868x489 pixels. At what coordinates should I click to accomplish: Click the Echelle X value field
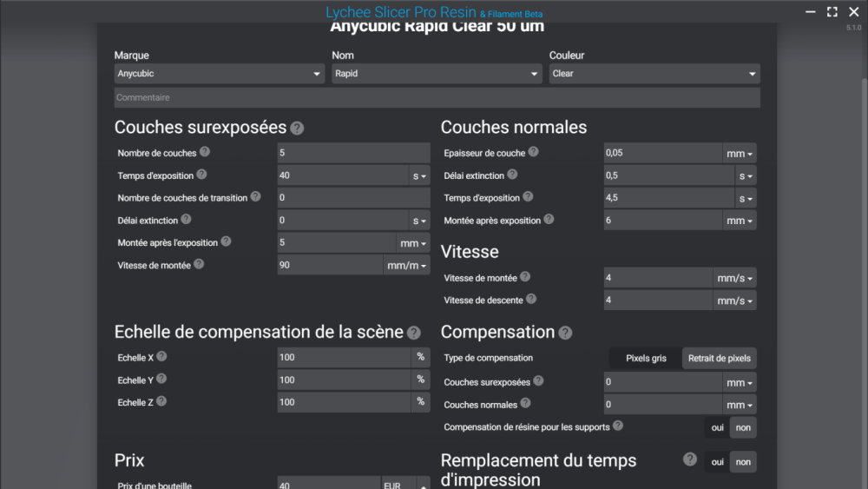coord(344,357)
